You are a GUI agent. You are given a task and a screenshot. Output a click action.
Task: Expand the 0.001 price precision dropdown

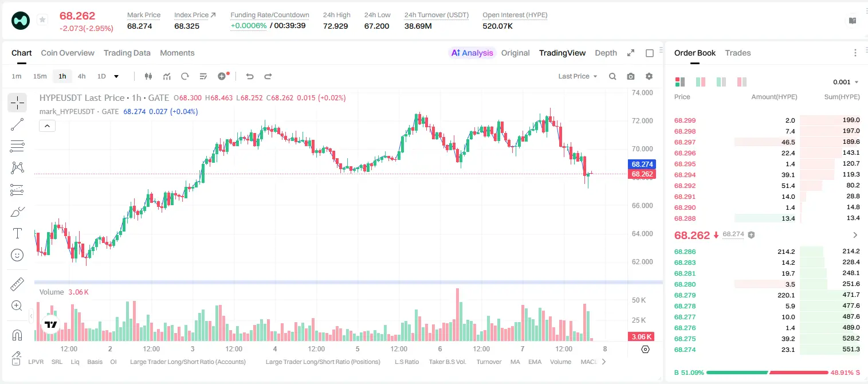[846, 82]
